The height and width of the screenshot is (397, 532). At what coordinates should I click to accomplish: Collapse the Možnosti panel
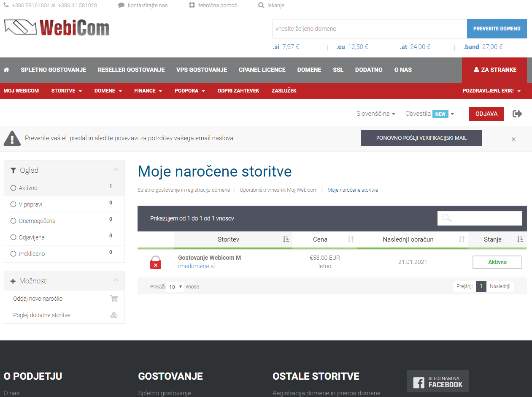tap(116, 280)
